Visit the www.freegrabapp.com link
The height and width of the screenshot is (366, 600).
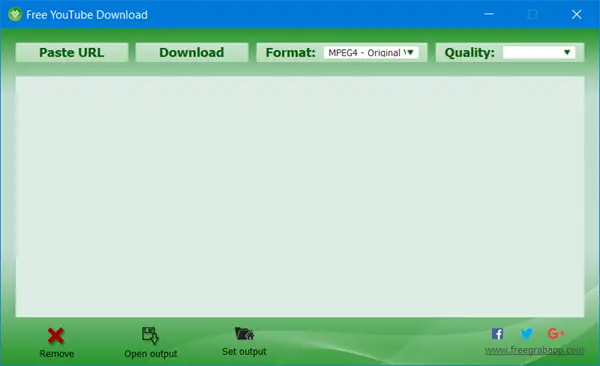(x=535, y=350)
